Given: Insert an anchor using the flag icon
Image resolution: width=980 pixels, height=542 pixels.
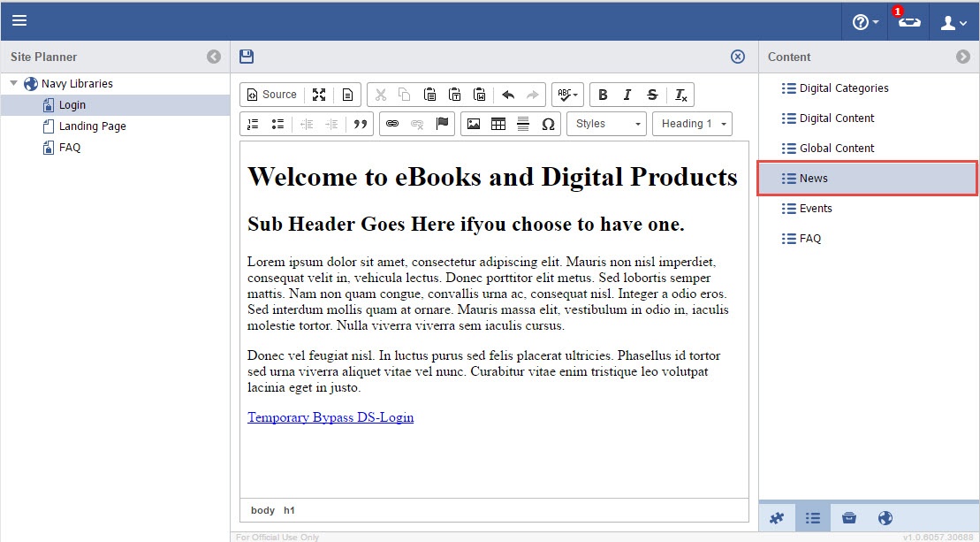Looking at the screenshot, I should (x=442, y=124).
